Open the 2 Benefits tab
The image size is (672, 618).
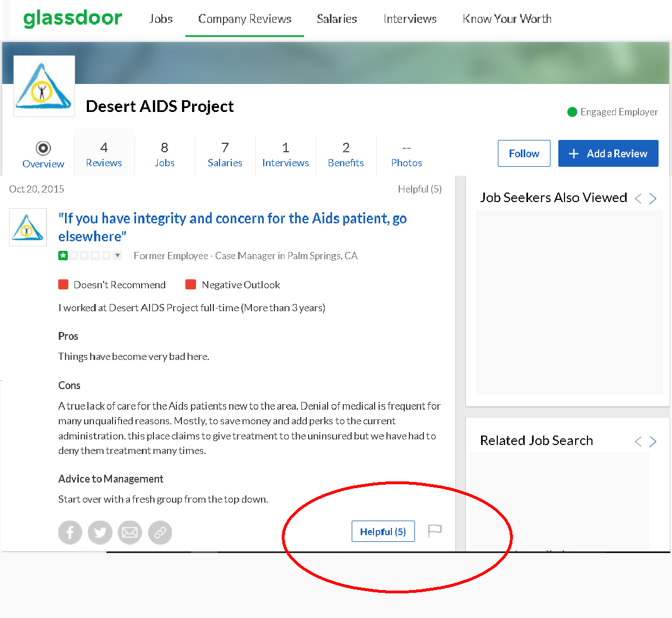(x=346, y=154)
